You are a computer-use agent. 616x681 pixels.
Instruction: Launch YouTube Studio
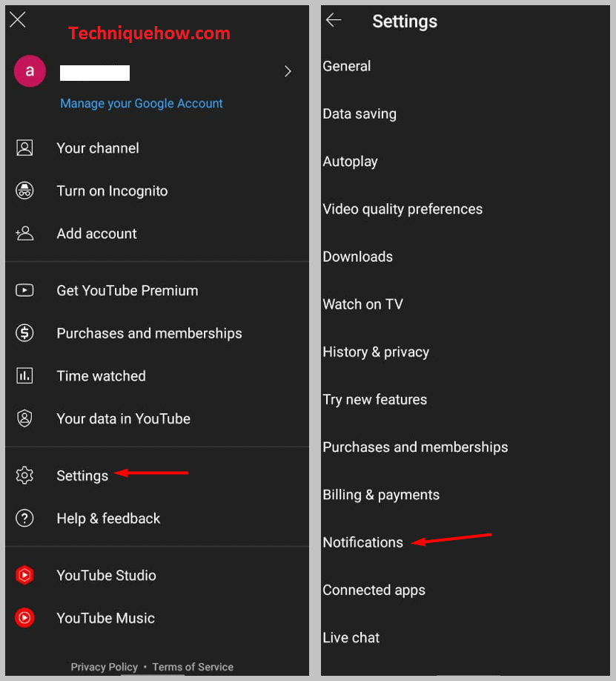click(106, 576)
